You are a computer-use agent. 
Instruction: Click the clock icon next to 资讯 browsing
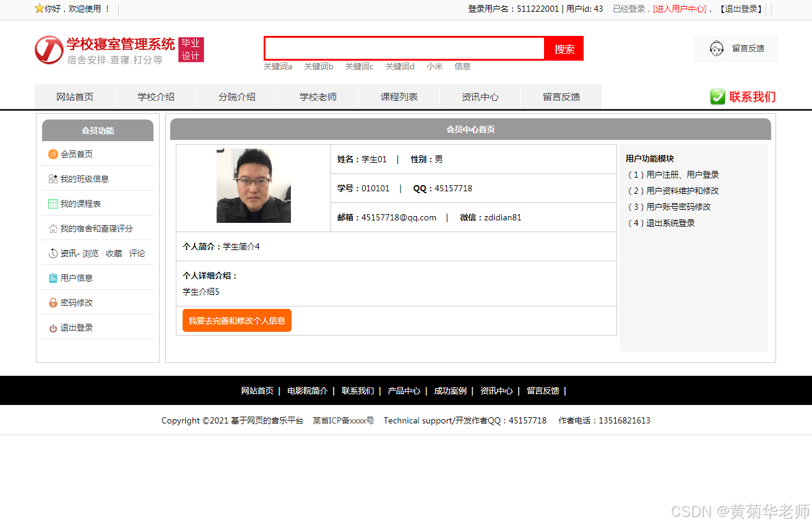(x=53, y=253)
